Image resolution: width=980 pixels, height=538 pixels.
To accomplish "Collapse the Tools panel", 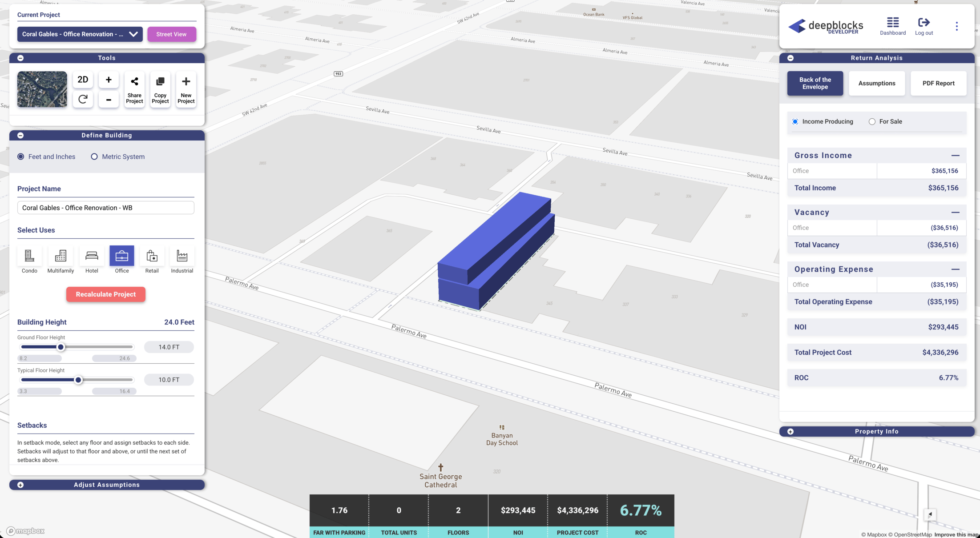I will point(20,58).
